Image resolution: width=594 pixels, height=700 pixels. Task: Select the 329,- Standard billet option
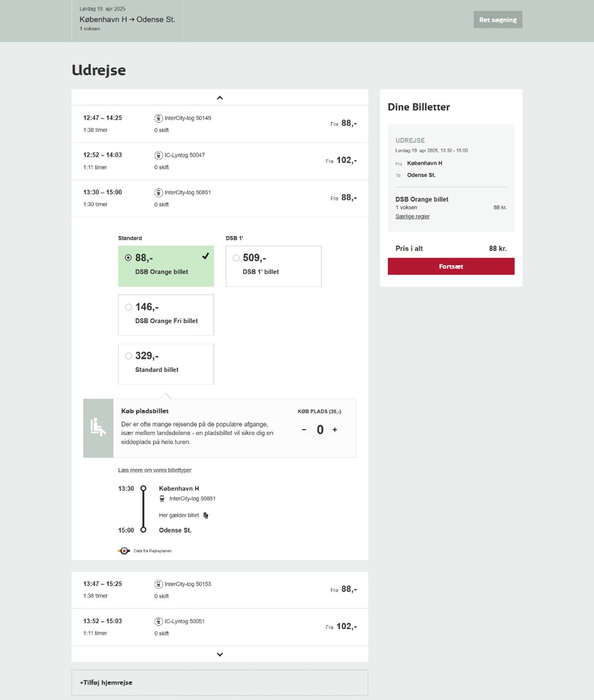point(166,364)
